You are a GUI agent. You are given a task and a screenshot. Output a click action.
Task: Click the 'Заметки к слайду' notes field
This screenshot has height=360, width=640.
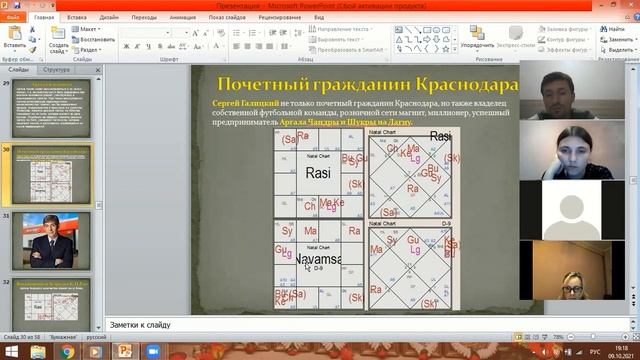click(367, 325)
